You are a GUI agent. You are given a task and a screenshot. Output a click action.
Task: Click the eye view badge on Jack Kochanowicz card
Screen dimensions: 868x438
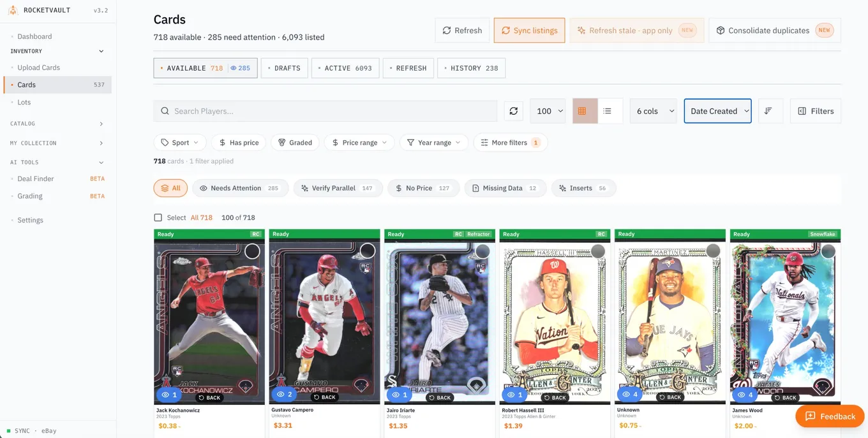pyautogui.click(x=170, y=395)
